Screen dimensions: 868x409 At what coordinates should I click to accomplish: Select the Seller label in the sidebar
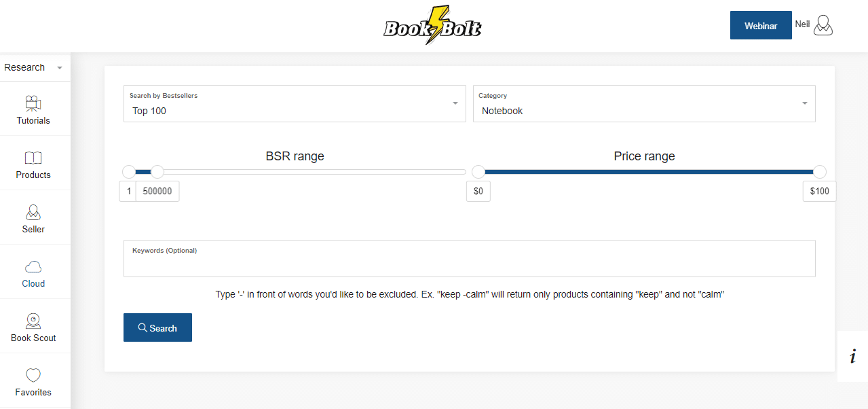pos(33,230)
